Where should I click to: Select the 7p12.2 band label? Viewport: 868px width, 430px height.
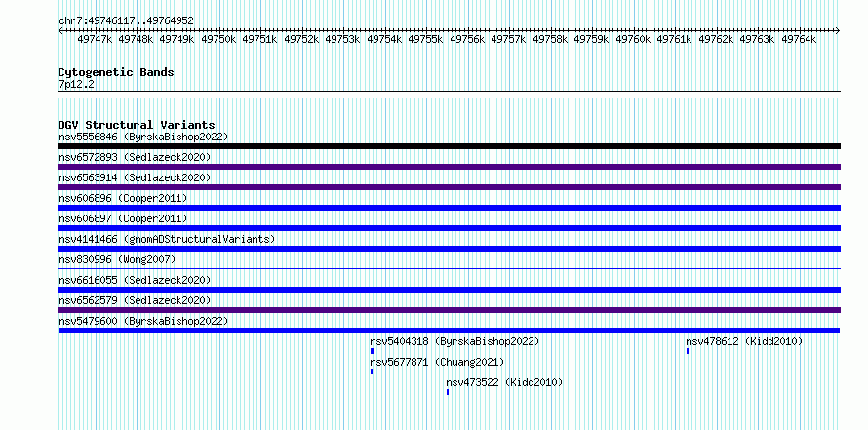tap(76, 84)
